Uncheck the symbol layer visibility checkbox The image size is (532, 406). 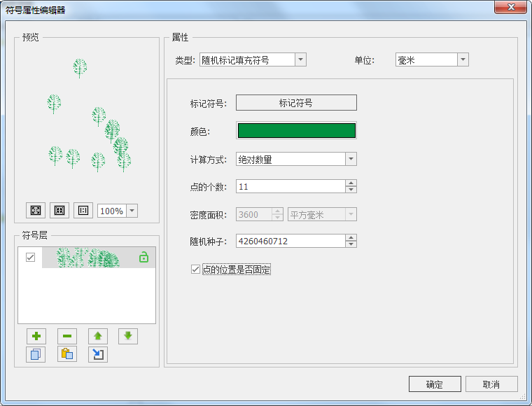30,258
